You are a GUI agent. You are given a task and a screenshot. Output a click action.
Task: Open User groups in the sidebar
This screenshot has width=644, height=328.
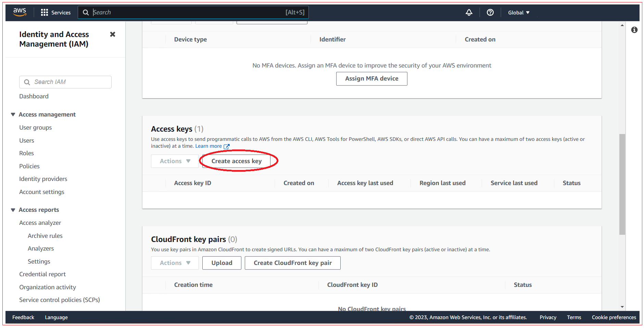(x=36, y=127)
